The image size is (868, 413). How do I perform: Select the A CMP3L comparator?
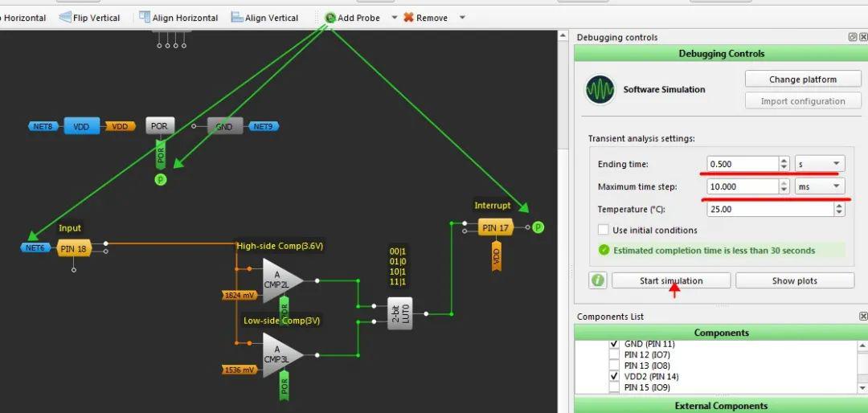[280, 355]
